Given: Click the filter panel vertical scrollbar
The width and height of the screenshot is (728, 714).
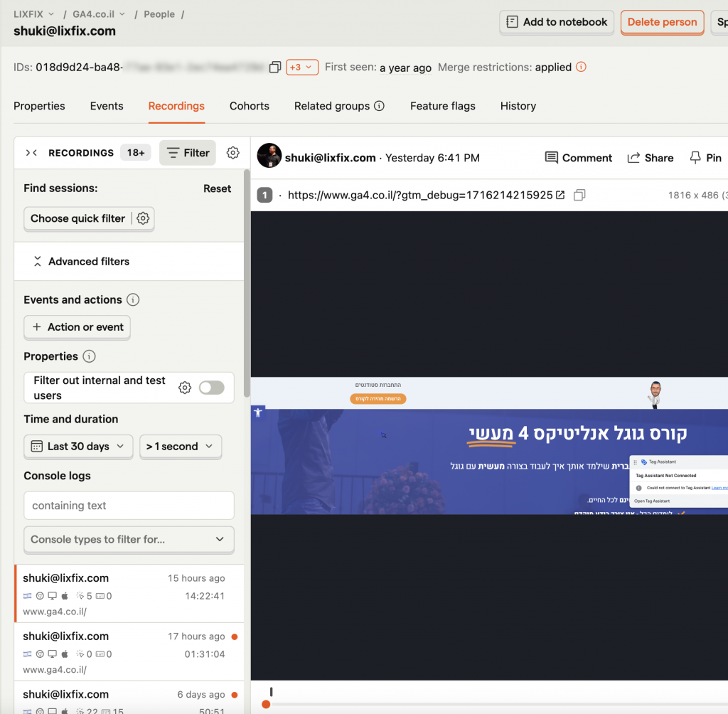Looking at the screenshot, I should (x=247, y=283).
